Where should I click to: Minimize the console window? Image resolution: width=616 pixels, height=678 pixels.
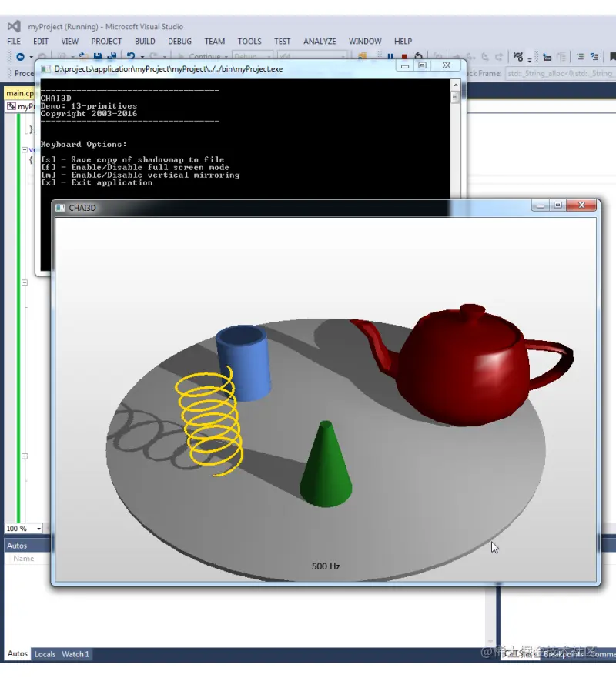pyautogui.click(x=405, y=65)
